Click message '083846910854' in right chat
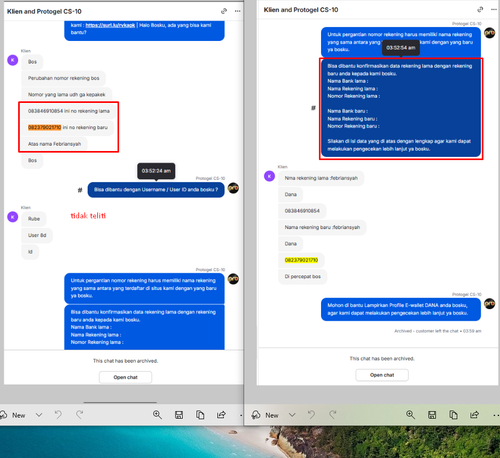 pos(302,211)
